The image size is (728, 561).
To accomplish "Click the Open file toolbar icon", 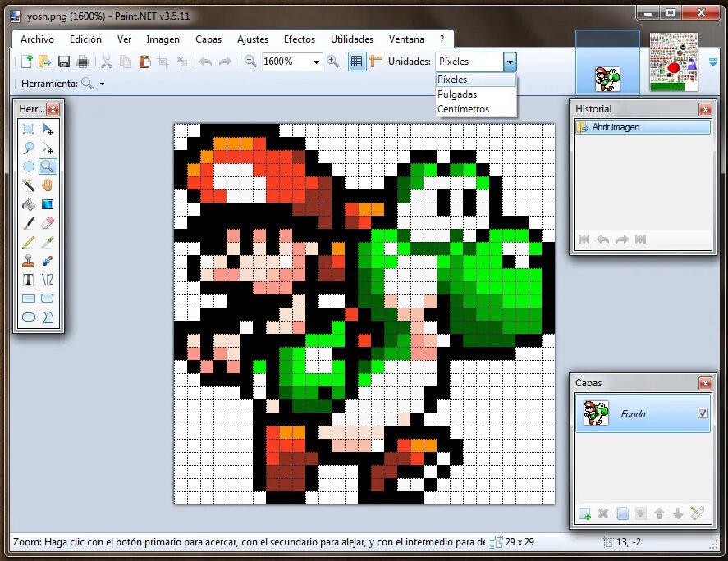I will (44, 62).
